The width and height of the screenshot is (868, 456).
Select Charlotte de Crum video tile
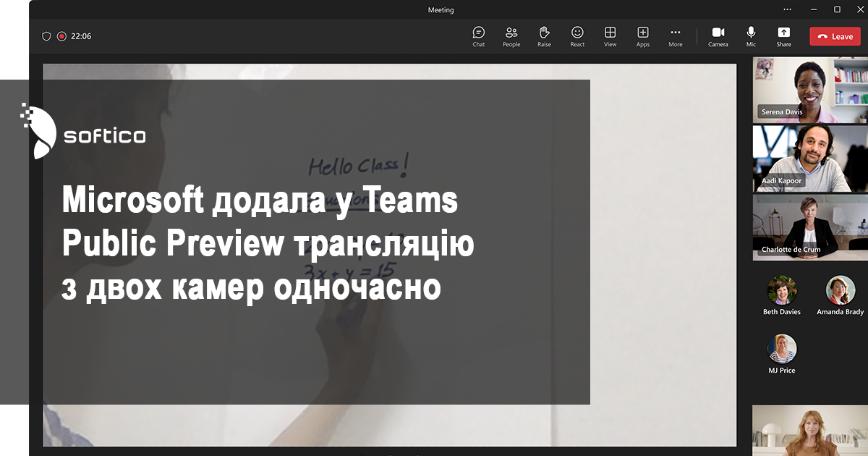[x=810, y=227]
